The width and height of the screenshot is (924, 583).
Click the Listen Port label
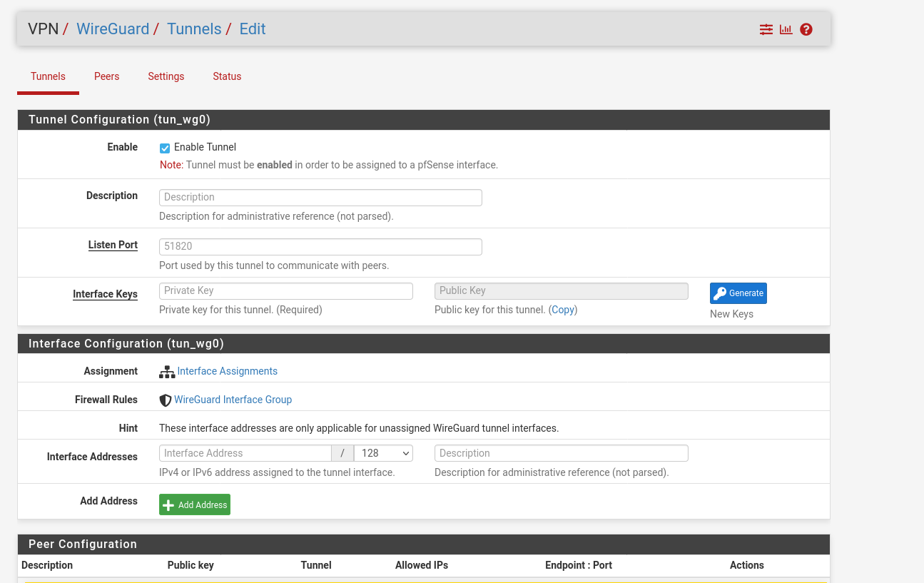click(113, 245)
